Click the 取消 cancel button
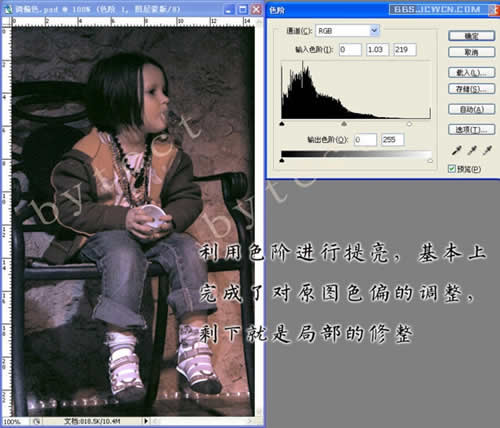This screenshot has width=500, height=428. point(471,52)
